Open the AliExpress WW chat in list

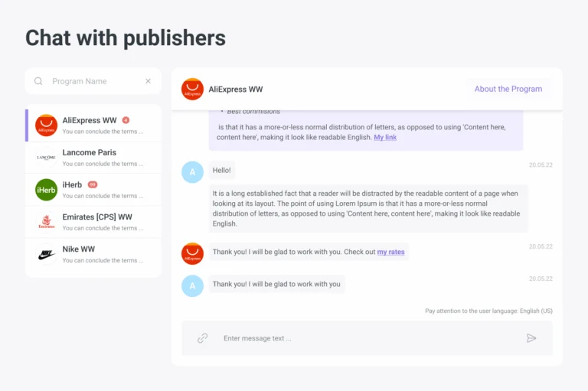pos(93,125)
